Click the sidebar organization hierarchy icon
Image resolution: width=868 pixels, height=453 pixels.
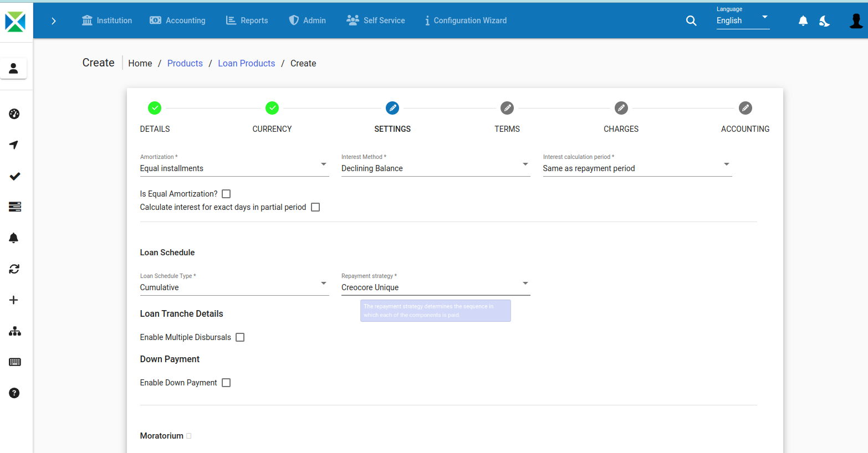click(14, 331)
